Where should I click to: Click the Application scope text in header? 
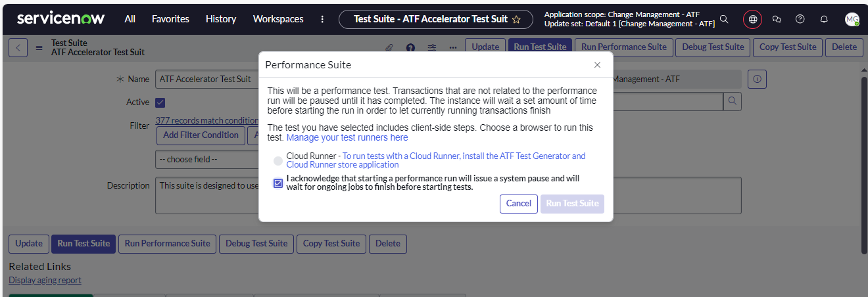point(621,14)
